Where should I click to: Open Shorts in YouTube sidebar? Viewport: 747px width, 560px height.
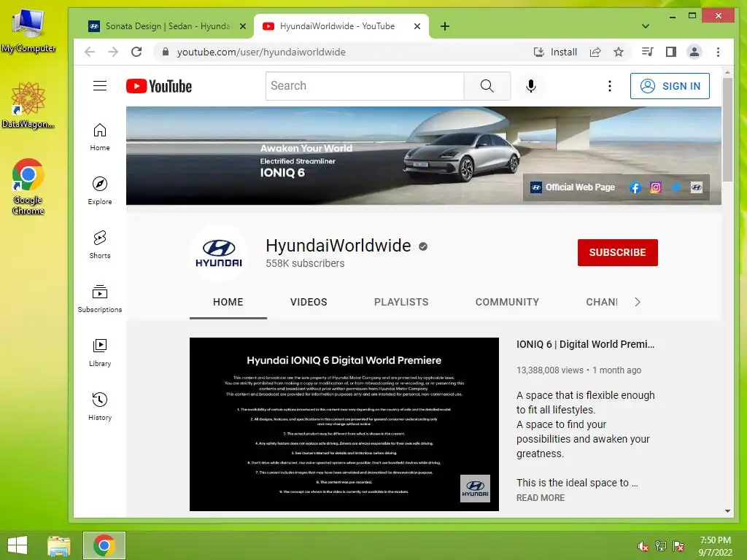pyautogui.click(x=99, y=245)
